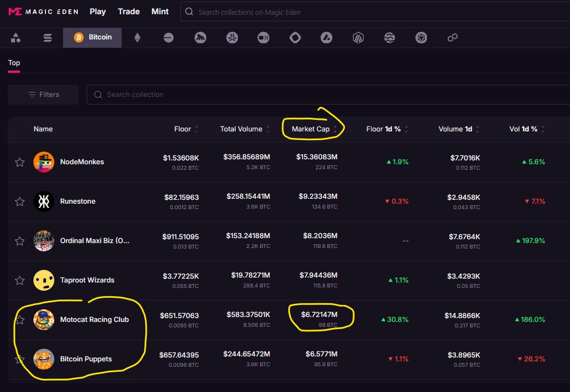Open the Ordinal Maxi Biz name link
Viewport: 570px width, 392px height.
pos(94,241)
